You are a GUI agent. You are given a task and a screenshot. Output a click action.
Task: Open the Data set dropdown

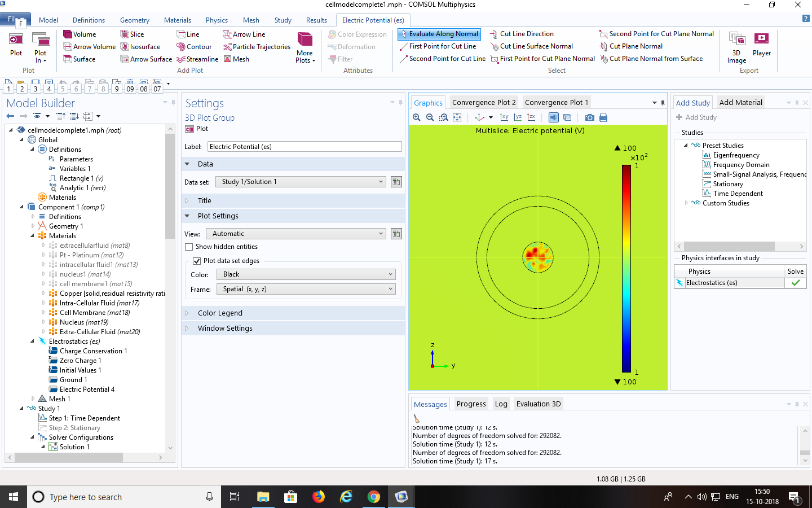tap(302, 182)
